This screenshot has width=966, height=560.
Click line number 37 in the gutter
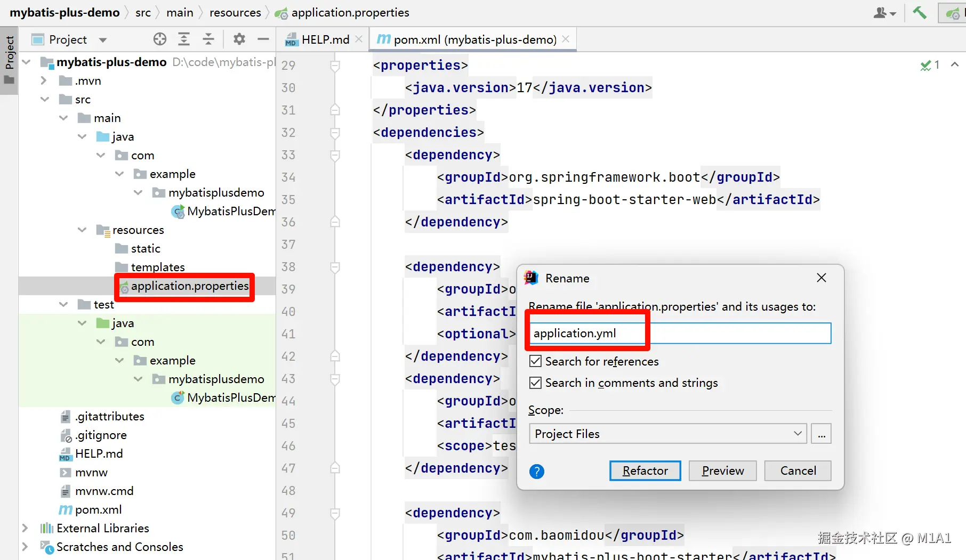(x=288, y=245)
